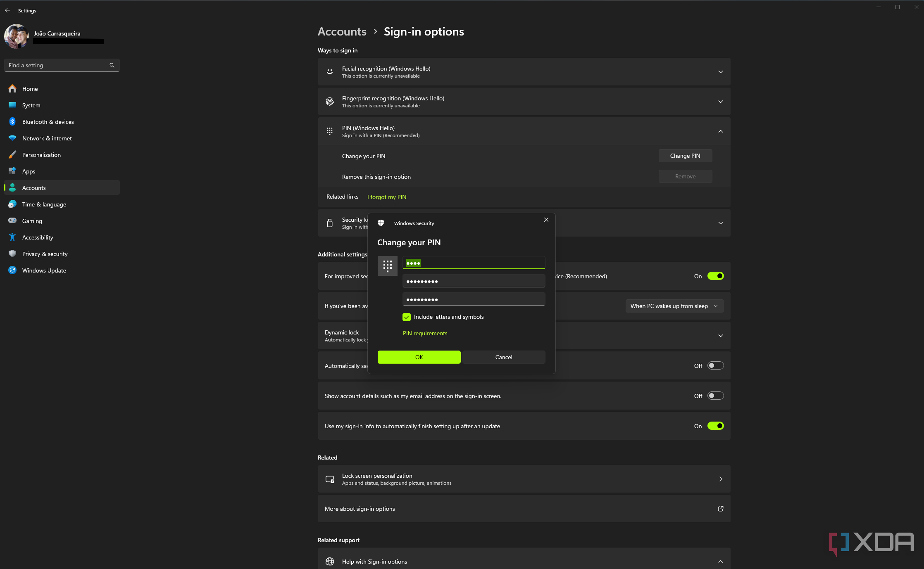Click the Security key USB icon

330,223
